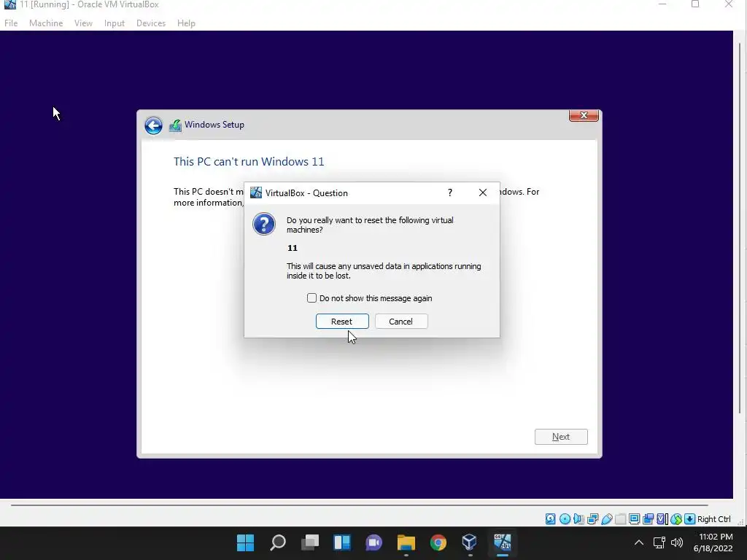Click the Windows Setup installer icon
Image resolution: width=747 pixels, height=560 pixels.
175,125
